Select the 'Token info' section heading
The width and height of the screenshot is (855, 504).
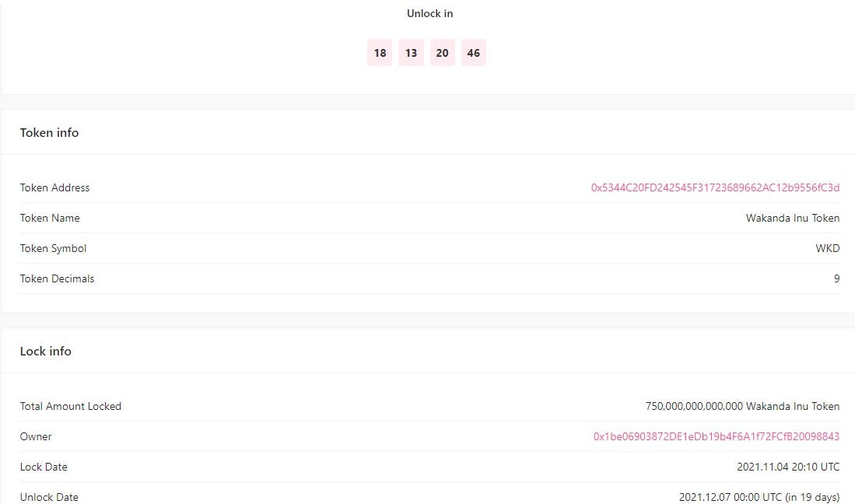pos(49,132)
